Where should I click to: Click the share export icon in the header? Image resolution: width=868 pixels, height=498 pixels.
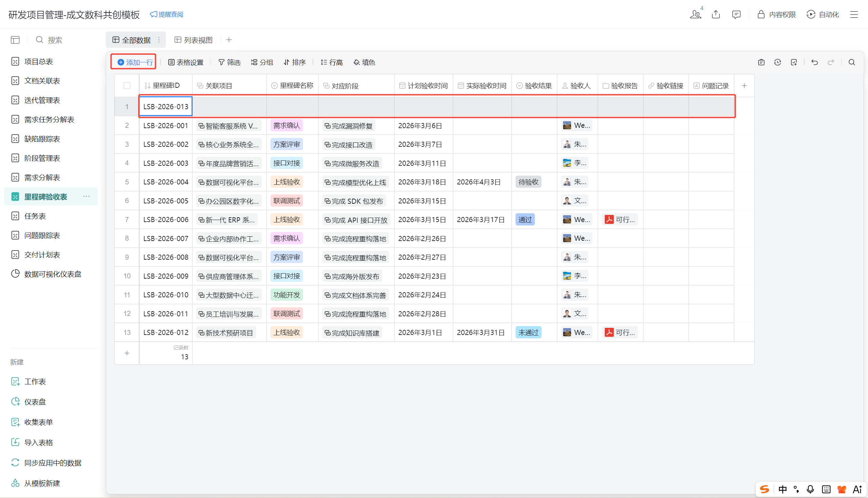click(716, 14)
